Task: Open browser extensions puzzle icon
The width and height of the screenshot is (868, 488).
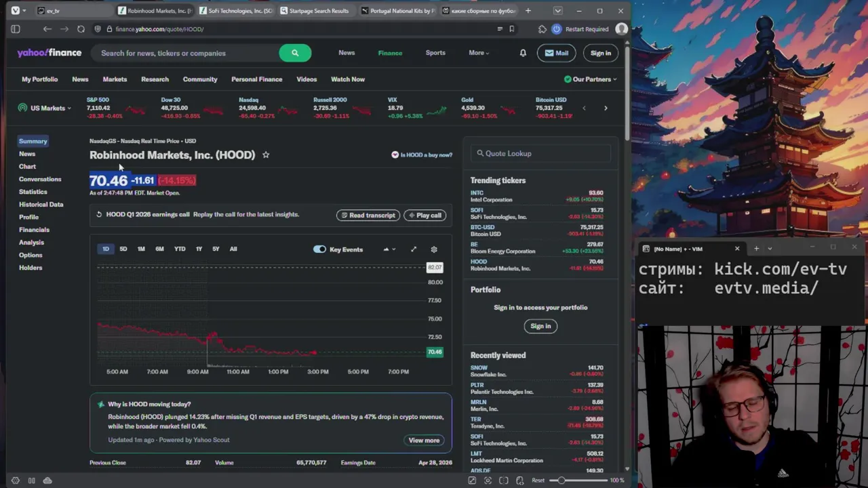Action: click(x=542, y=29)
